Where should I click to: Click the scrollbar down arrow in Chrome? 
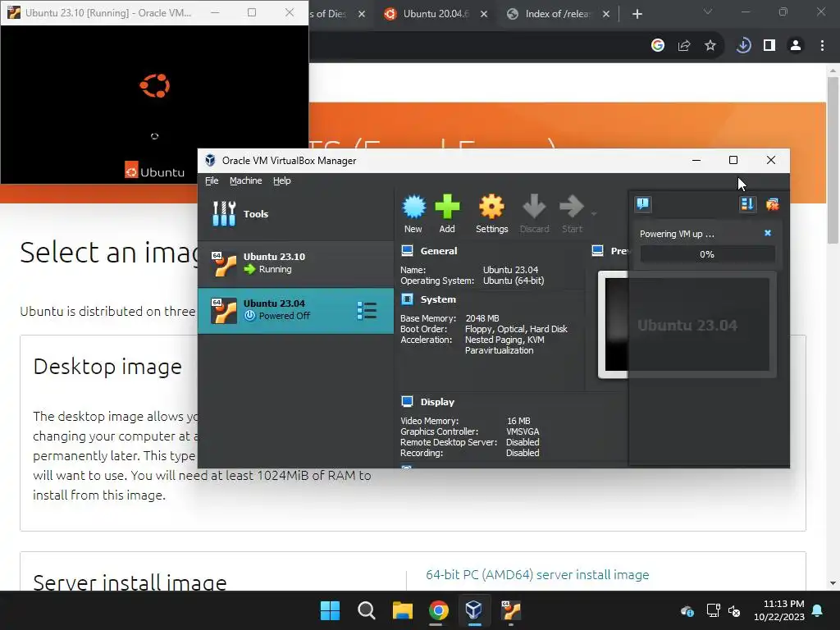pyautogui.click(x=833, y=583)
